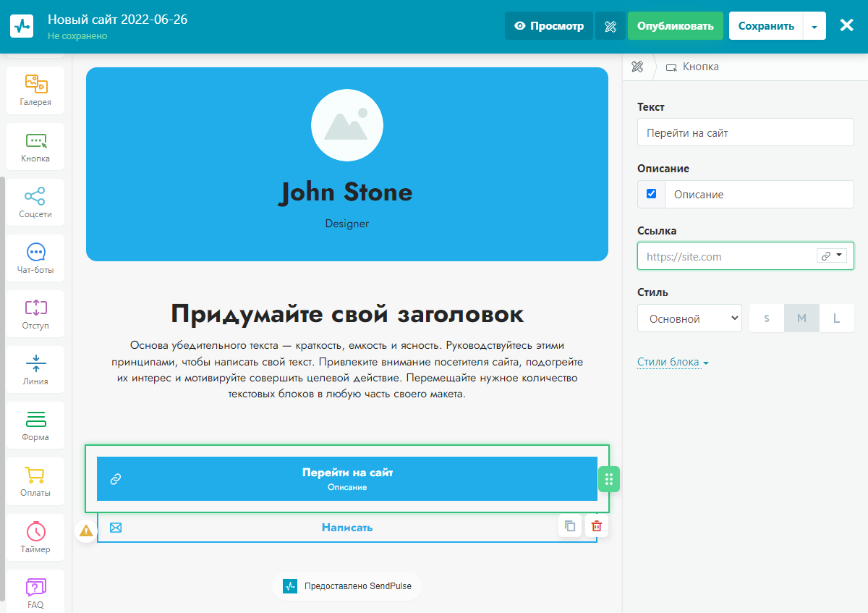Click the avatar placeholder image

click(x=347, y=124)
